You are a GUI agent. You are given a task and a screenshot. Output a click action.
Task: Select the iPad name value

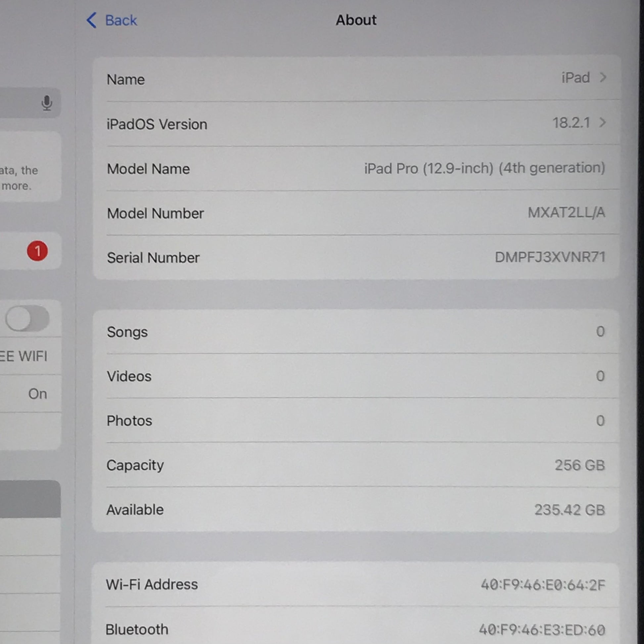576,78
